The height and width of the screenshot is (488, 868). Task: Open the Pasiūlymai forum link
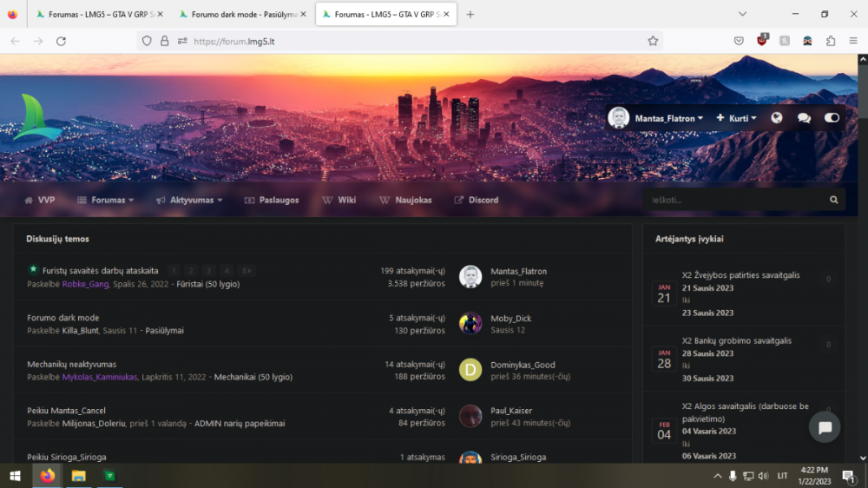(x=164, y=331)
